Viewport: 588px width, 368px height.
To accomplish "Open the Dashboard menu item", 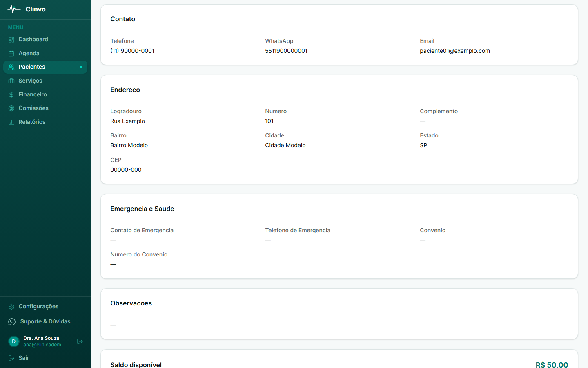I will pyautogui.click(x=45, y=40).
